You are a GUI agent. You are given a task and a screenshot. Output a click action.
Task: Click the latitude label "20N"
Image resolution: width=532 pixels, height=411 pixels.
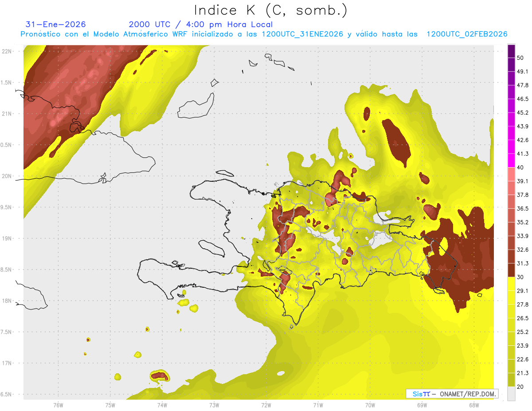click(6, 176)
